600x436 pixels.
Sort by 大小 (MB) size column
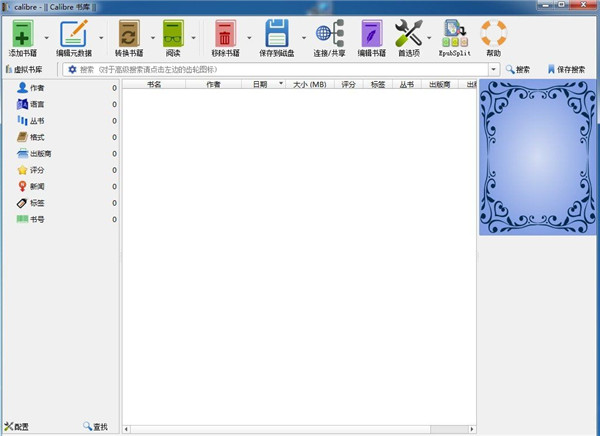[x=310, y=84]
